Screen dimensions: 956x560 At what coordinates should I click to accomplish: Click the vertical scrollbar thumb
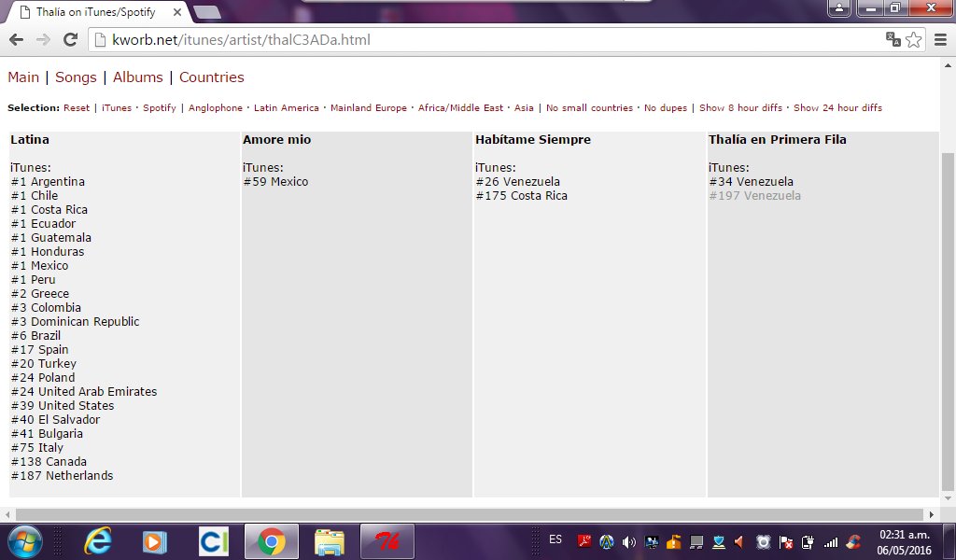pos(947,321)
